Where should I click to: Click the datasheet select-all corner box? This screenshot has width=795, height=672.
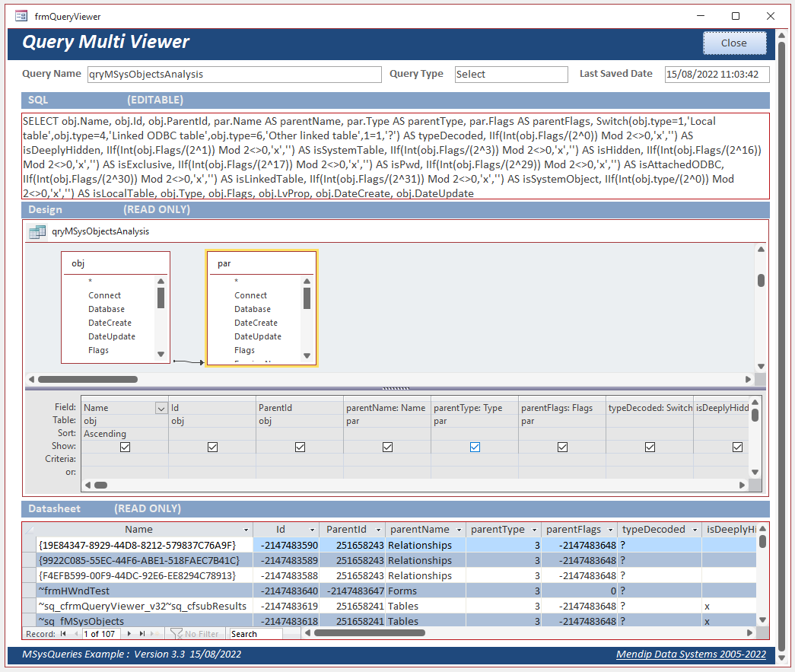29,530
